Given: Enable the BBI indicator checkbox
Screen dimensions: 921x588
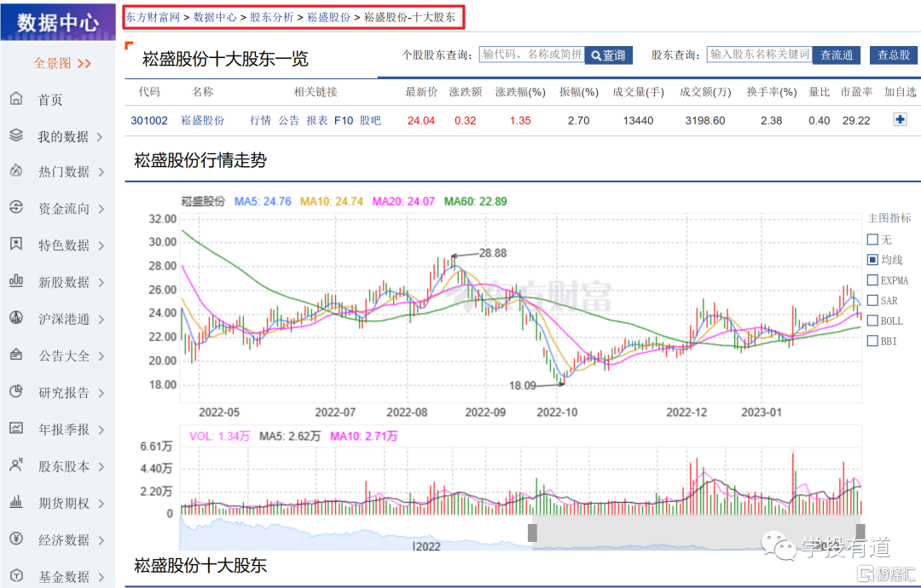Looking at the screenshot, I should [873, 340].
